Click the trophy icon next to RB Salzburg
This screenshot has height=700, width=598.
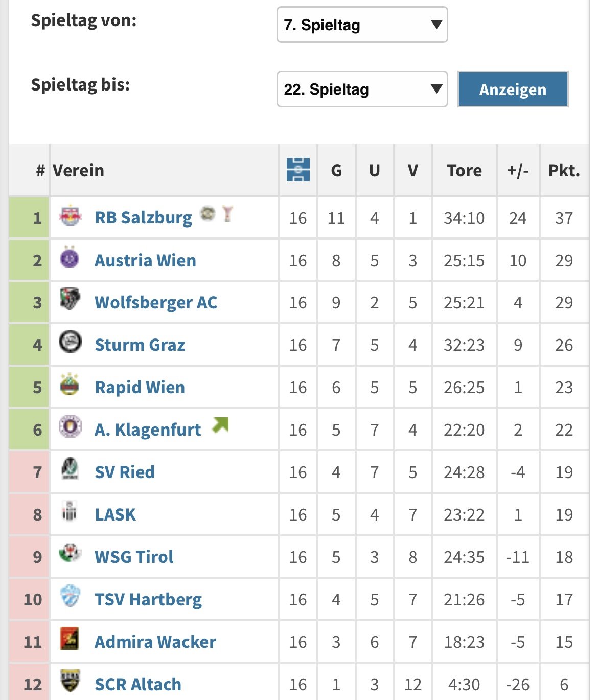coord(227,213)
